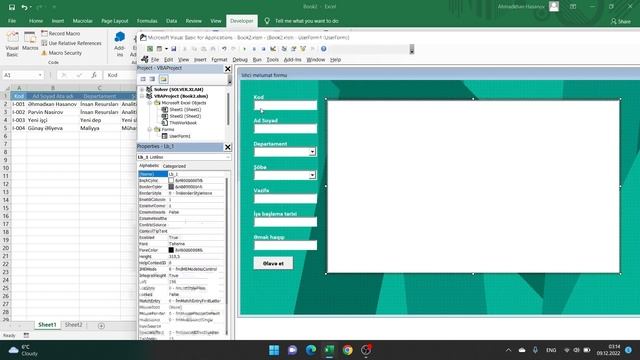Click the Əlavə et button on the form

point(273,263)
